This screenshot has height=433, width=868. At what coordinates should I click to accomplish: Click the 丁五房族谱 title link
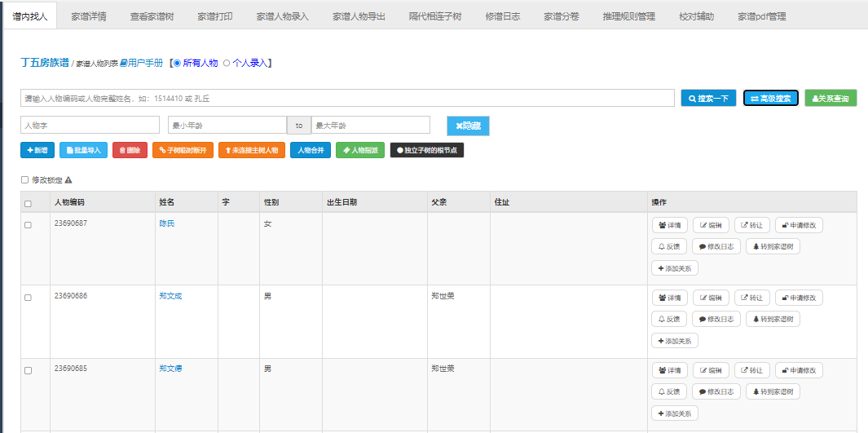click(45, 63)
